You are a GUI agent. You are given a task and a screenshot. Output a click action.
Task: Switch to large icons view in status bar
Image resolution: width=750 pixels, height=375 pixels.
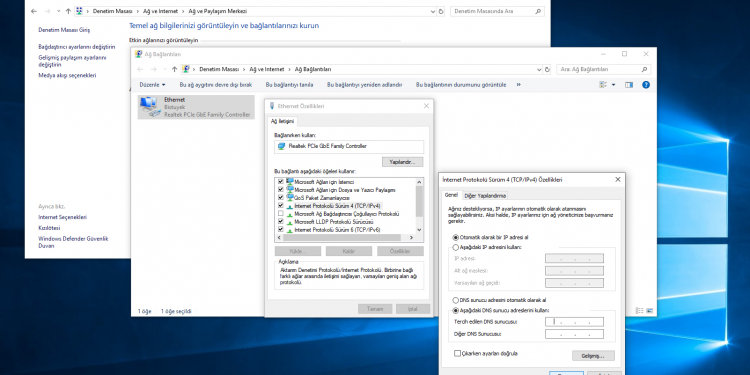pyautogui.click(x=650, y=311)
